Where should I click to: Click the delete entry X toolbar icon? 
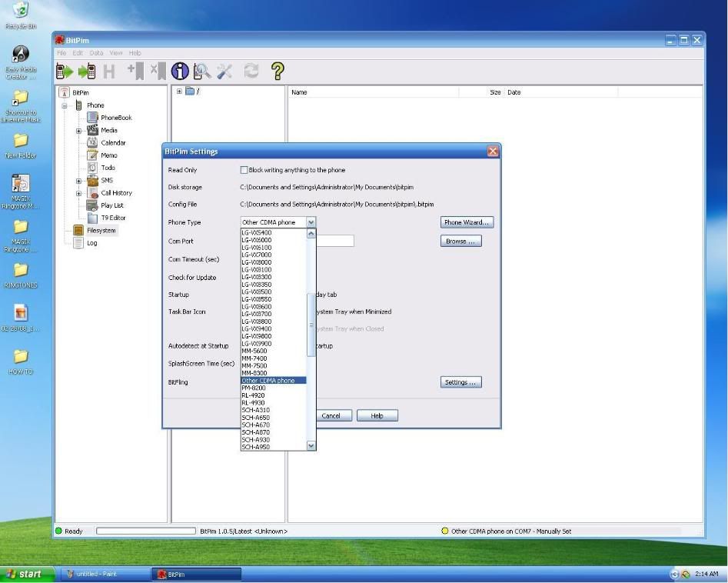coord(158,71)
